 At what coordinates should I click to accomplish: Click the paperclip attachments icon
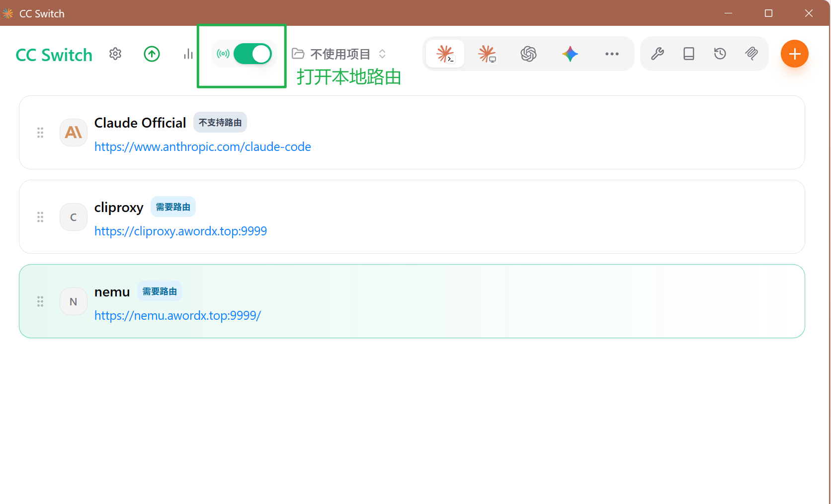(751, 54)
